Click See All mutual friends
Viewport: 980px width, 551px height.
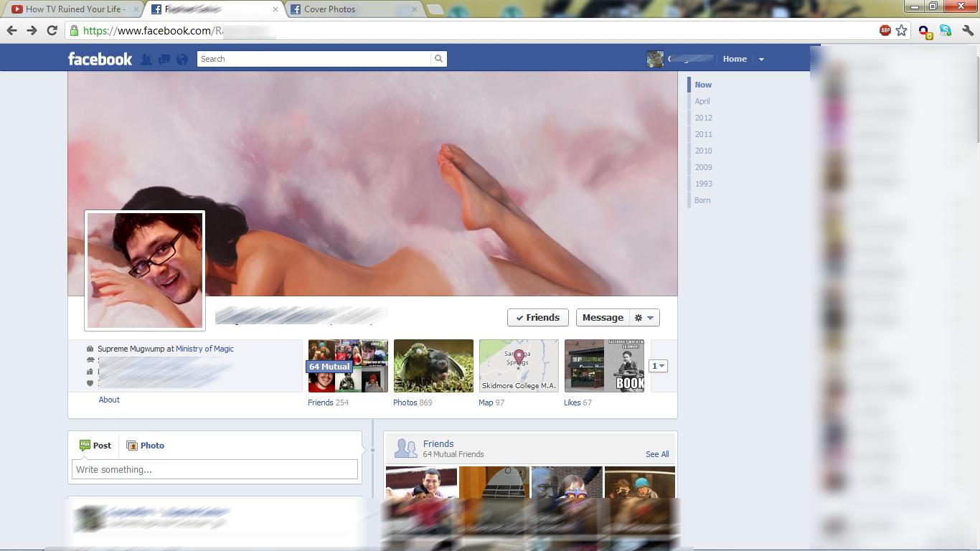click(657, 454)
